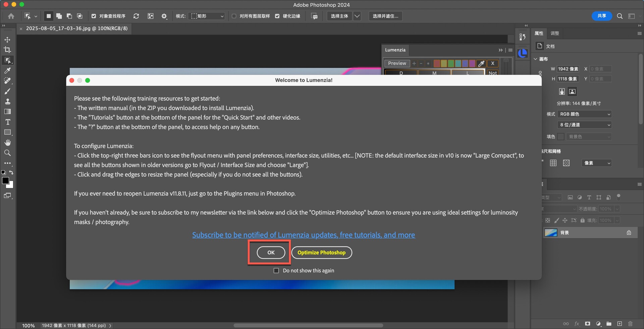Open the Subscribe to Lumenzia updates link
The width and height of the screenshot is (644, 329).
(304, 235)
